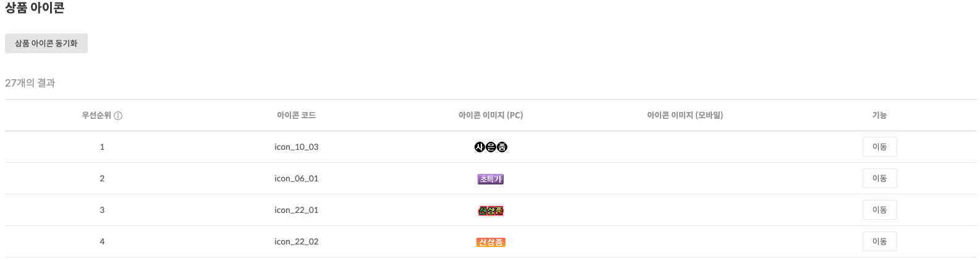980x260 pixels.
Task: Click the 아이콘 코드 column header
Action: pyautogui.click(x=297, y=115)
